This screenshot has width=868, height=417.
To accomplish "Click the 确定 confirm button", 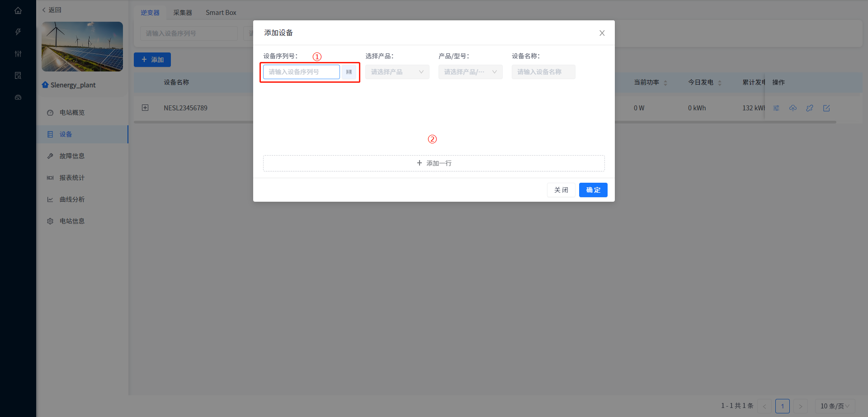I will point(593,190).
